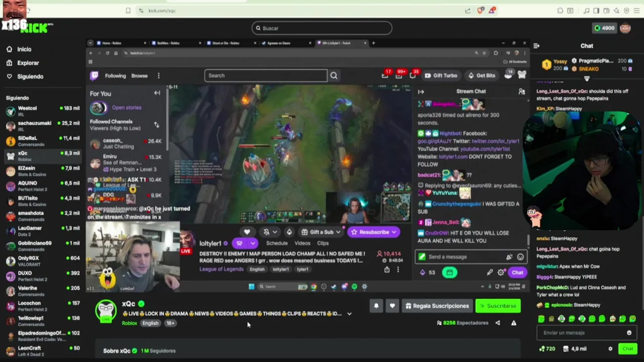Screen dimensions: 644x362
Task: Share the xQc stream via share icon
Action: (498, 323)
